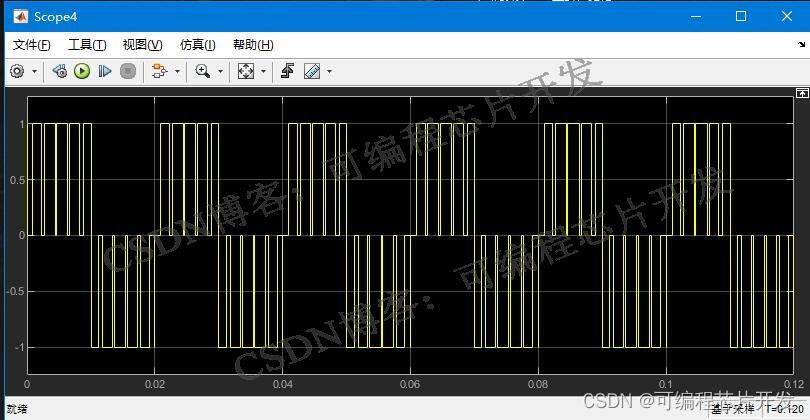Click the Step Back simulation button

[59, 71]
